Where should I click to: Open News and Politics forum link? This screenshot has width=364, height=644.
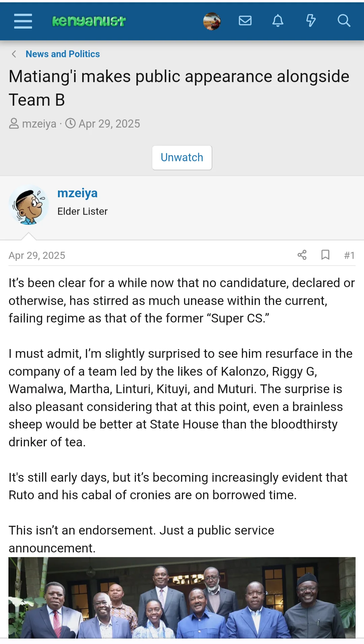(x=63, y=54)
